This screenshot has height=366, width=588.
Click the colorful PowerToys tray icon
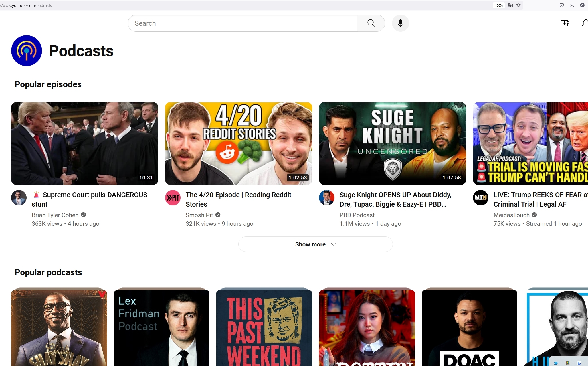[x=568, y=363]
